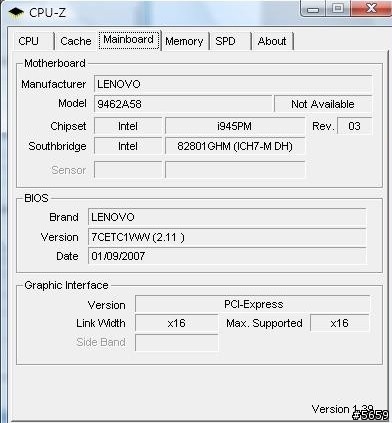Screen dimensions: 392x423
Task: Click the Chipset label
Action: [68, 126]
